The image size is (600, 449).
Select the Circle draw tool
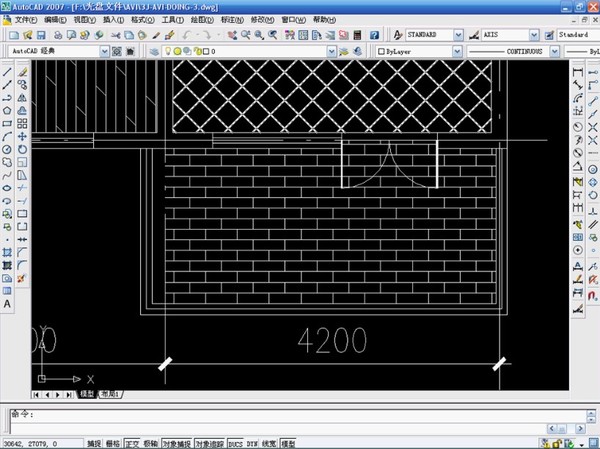click(7, 150)
